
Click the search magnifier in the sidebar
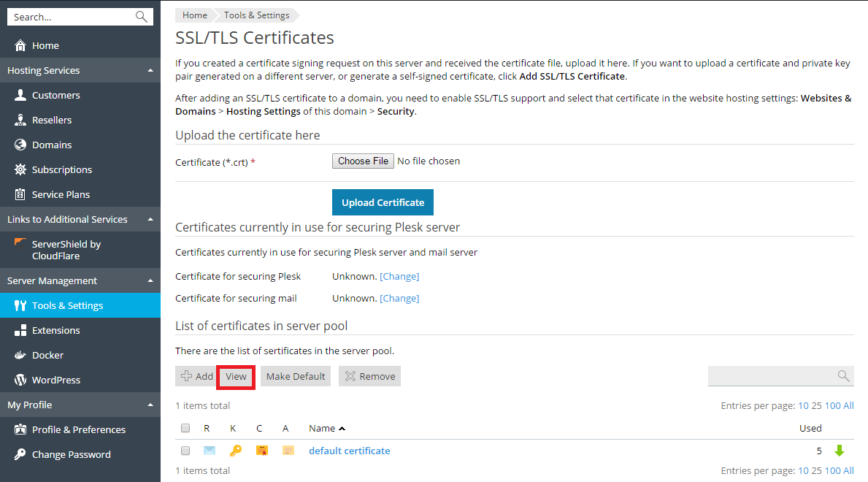[x=142, y=17]
